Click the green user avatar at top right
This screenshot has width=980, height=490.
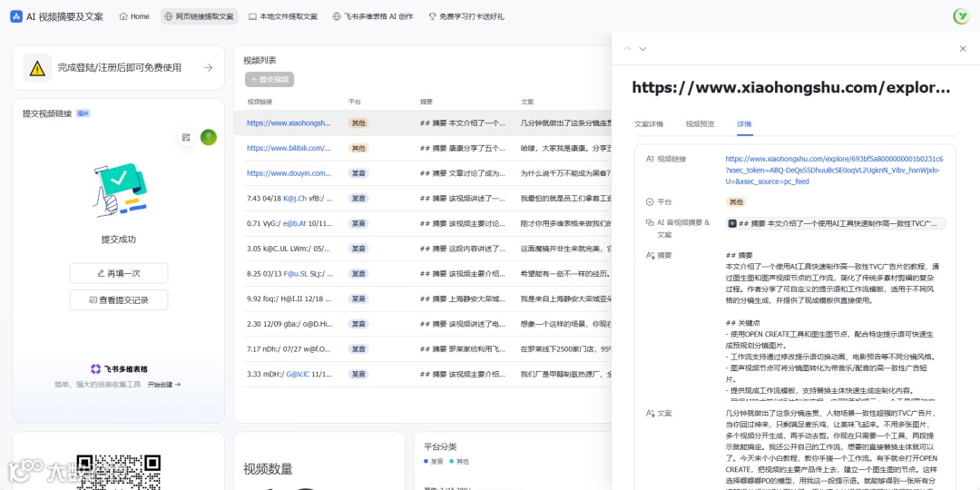tap(961, 16)
